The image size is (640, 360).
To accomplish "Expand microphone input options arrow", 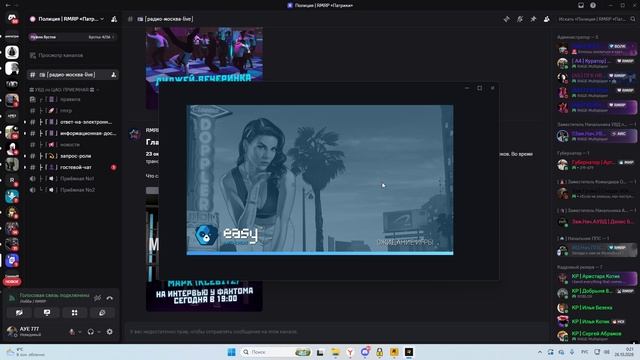I will 79,332.
